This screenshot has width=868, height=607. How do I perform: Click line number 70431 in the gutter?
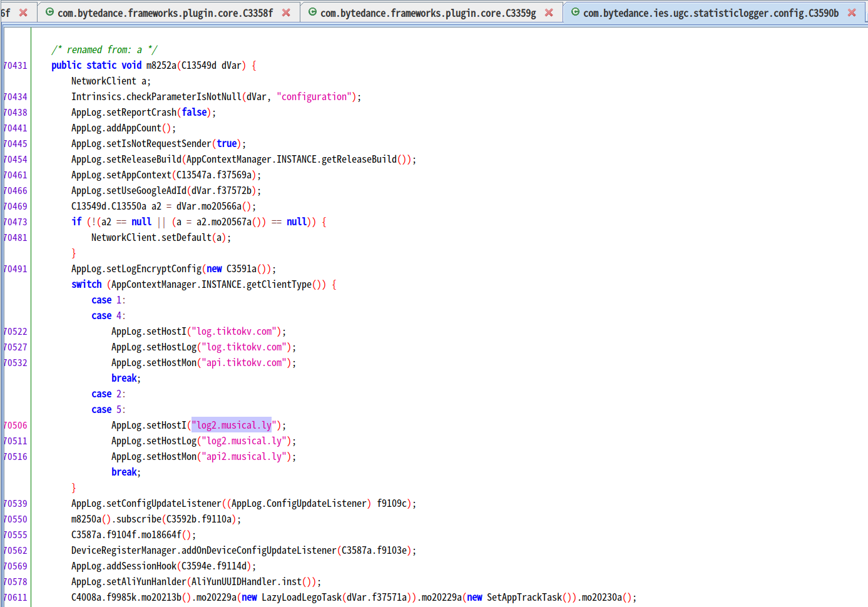(15, 66)
